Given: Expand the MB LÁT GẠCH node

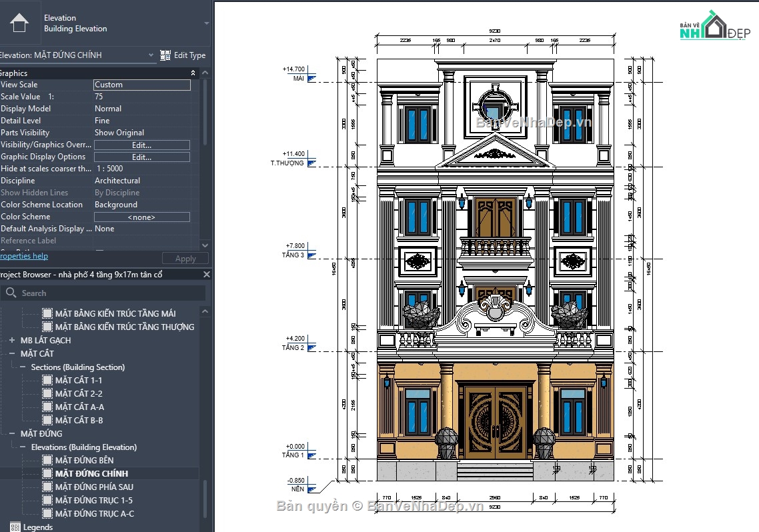Looking at the screenshot, I should click(12, 340).
